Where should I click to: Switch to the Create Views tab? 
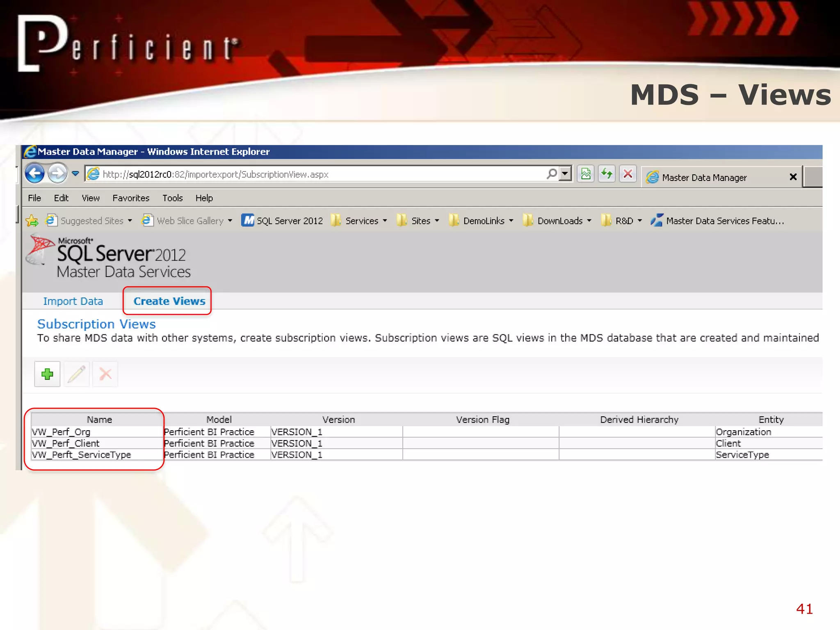point(169,301)
